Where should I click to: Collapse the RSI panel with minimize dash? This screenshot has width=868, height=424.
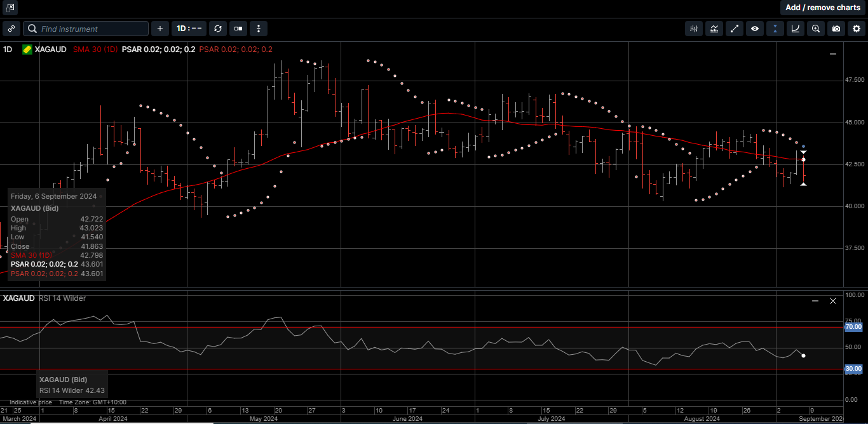(x=814, y=300)
